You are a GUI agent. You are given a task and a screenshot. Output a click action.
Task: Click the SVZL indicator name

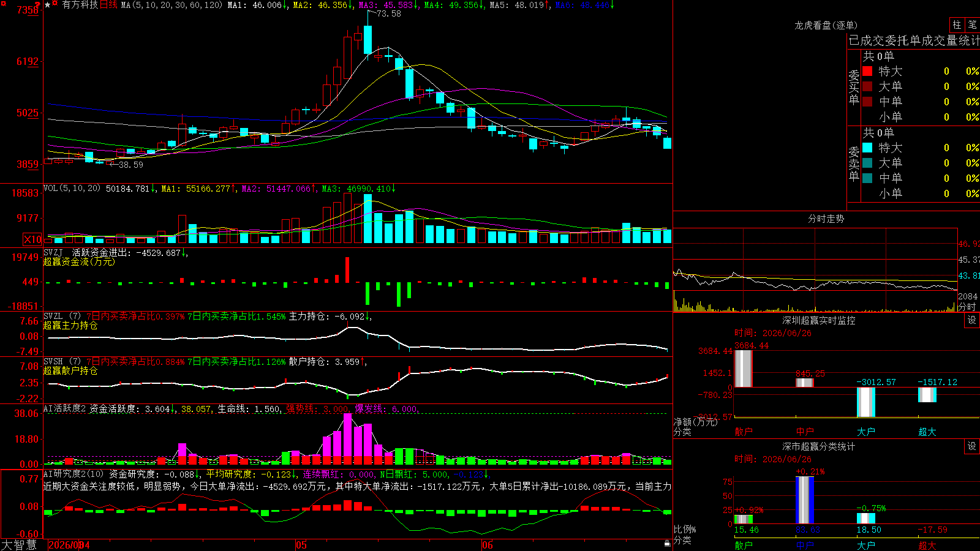53,317
